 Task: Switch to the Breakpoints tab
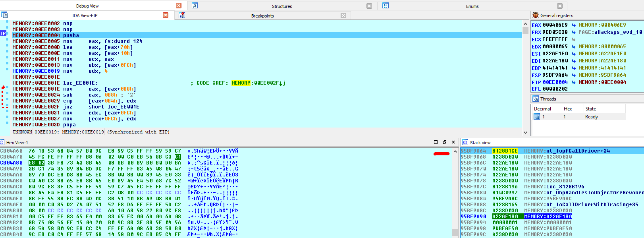pos(262,16)
